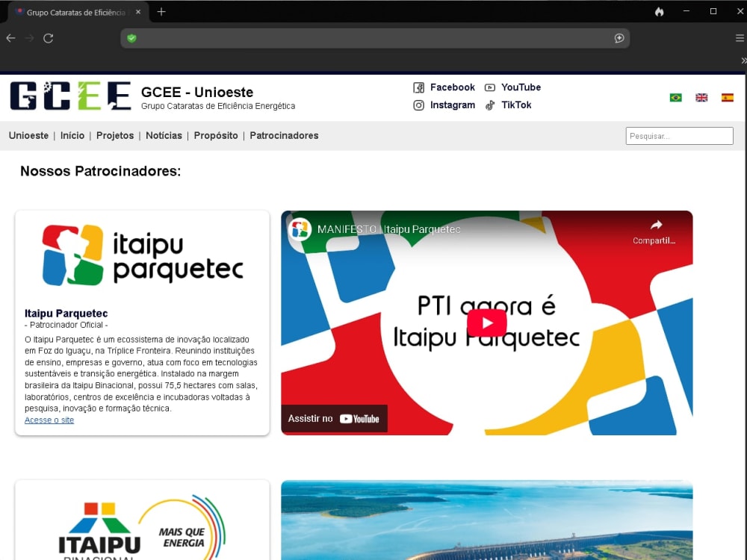
Task: Click the TikTok icon
Action: click(490, 105)
